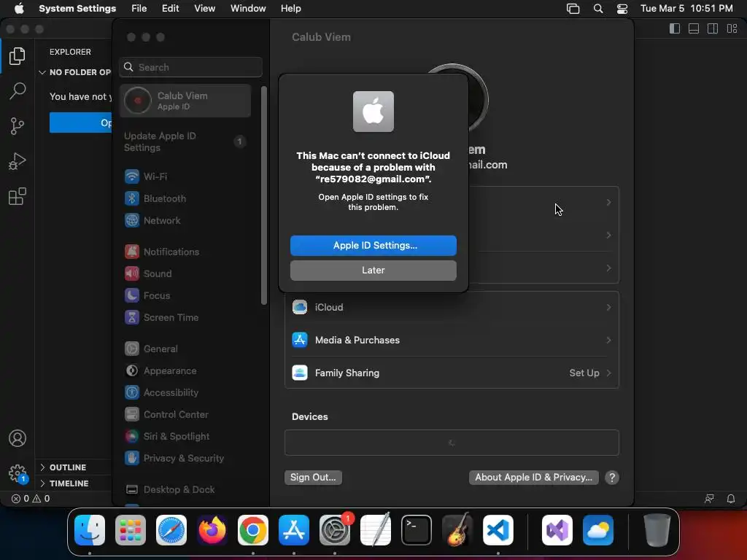747x560 pixels.
Task: Click the clock Tue Mar 5 10:51 PM
Action: [686, 8]
